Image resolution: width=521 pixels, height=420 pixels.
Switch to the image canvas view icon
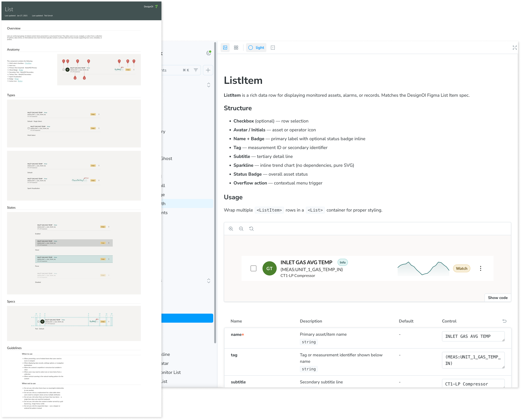click(x=225, y=48)
